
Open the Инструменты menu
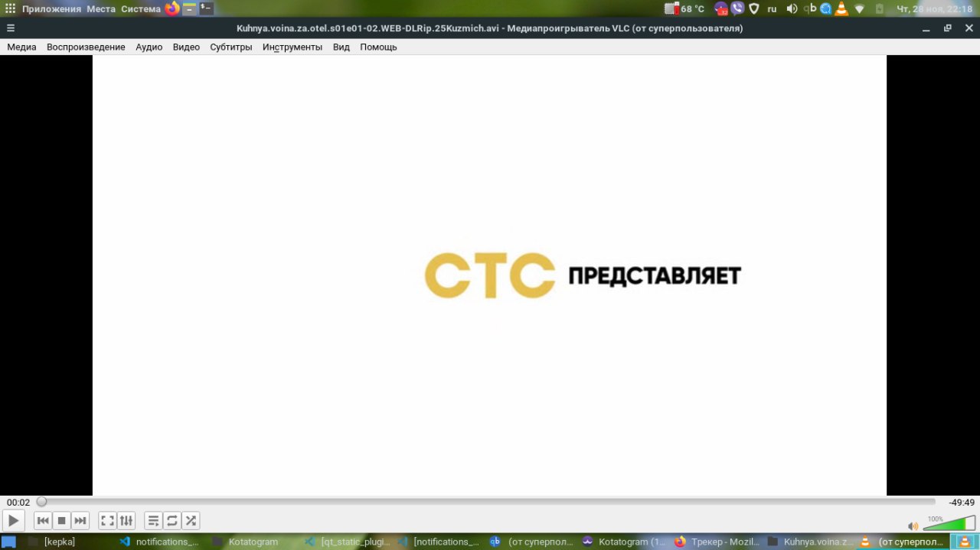click(292, 47)
